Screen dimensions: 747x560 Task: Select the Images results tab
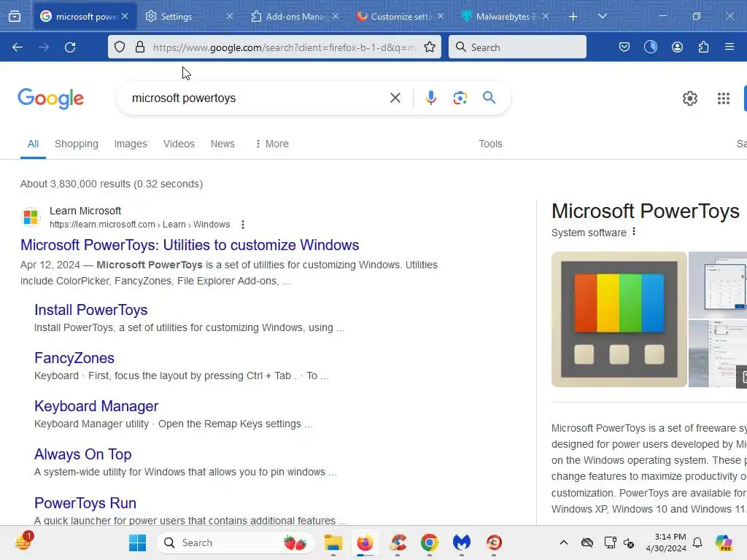(x=131, y=144)
